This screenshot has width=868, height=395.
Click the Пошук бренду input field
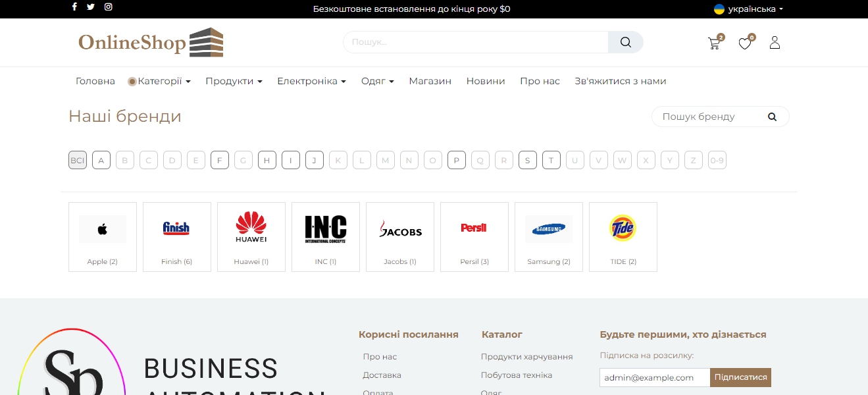(x=707, y=117)
